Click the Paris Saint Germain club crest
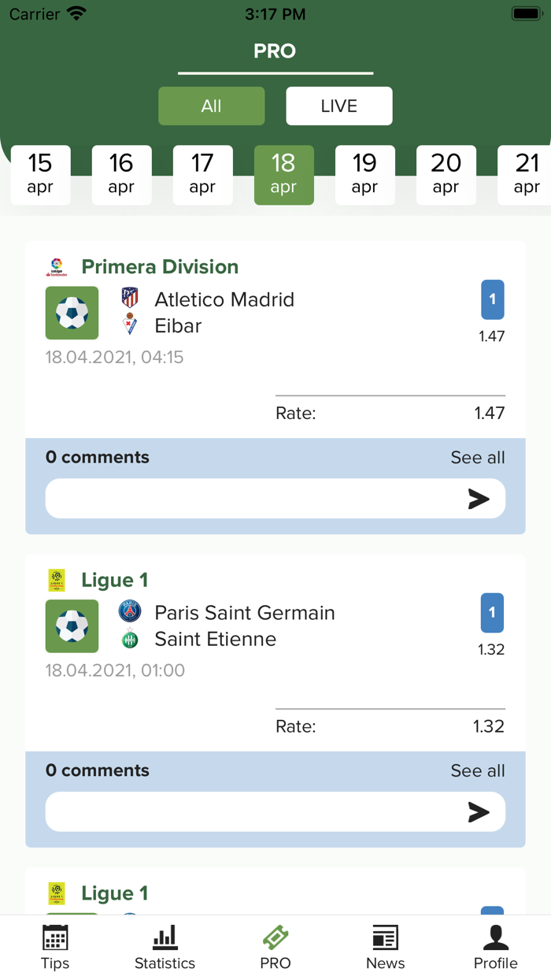 point(130,612)
